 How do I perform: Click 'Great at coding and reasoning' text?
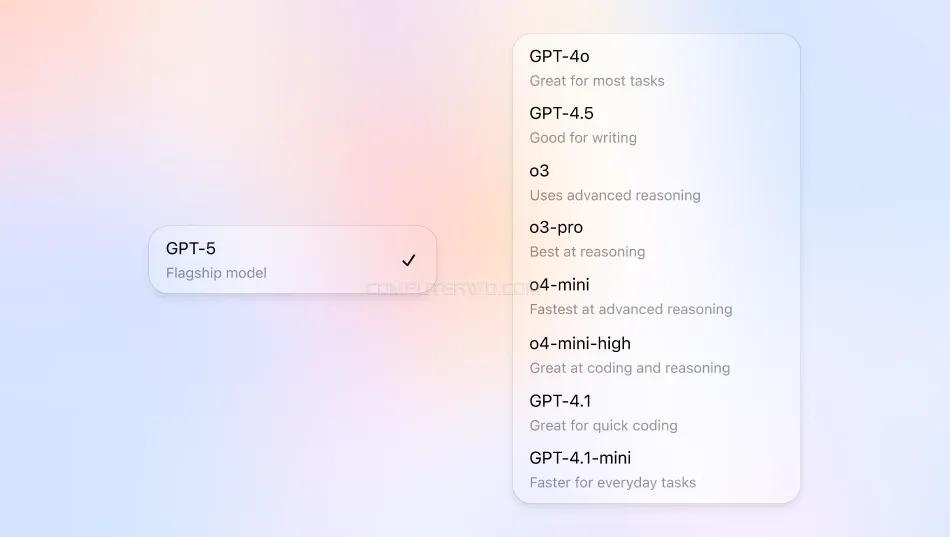[629, 368]
